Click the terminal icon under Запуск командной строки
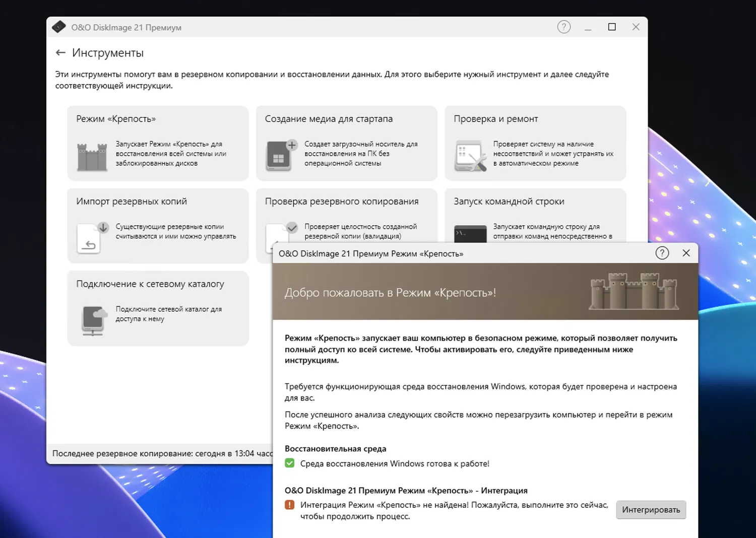Image resolution: width=756 pixels, height=538 pixels. pyautogui.click(x=470, y=233)
